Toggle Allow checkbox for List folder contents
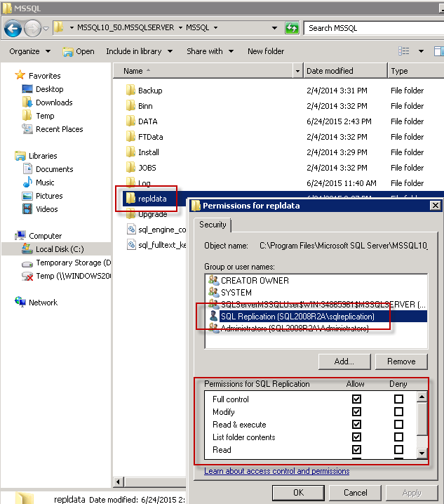This screenshot has width=444, height=504. [356, 437]
